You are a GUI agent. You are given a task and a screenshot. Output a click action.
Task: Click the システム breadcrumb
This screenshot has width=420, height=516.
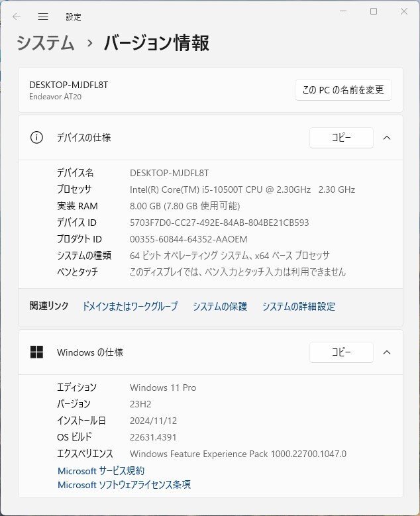46,43
